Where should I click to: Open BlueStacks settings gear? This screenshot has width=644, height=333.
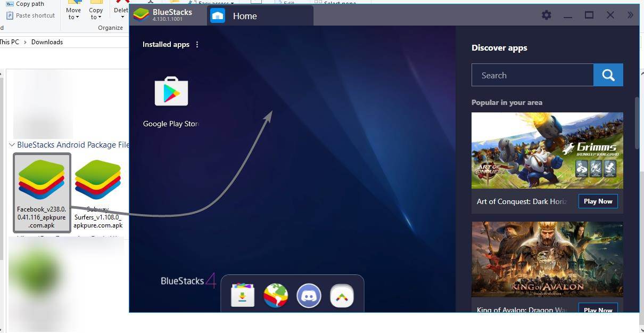point(547,15)
